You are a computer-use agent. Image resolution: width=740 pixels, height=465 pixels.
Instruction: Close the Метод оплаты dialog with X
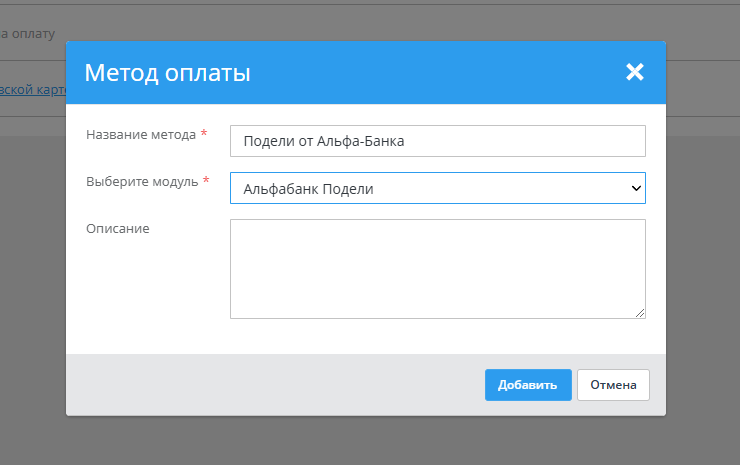634,72
